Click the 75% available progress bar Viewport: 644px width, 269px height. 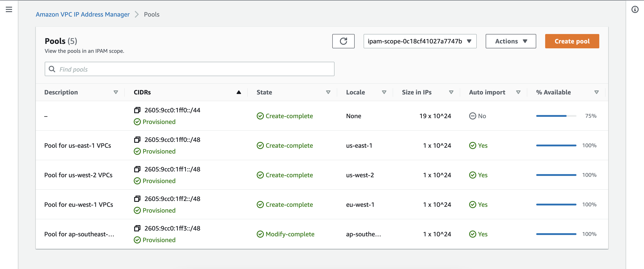click(x=556, y=116)
